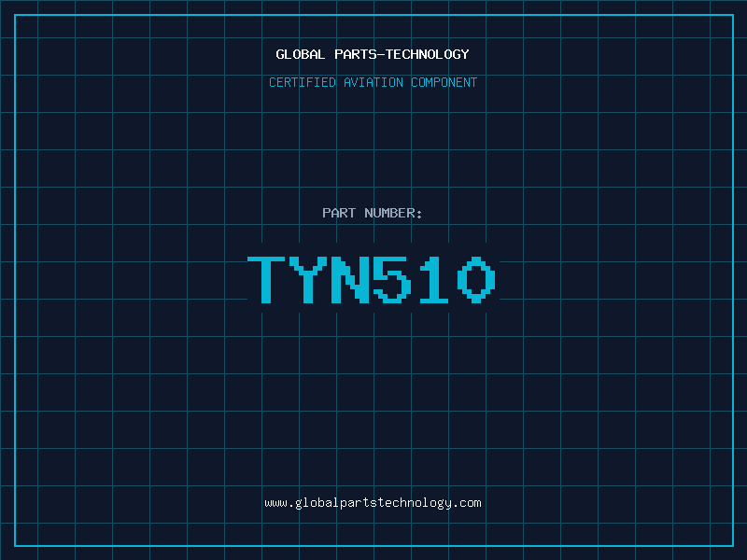Image resolution: width=747 pixels, height=560 pixels.
Task: Select the CERTIFIED AVIATION COMPONENT subtitle
Action: click(x=373, y=82)
